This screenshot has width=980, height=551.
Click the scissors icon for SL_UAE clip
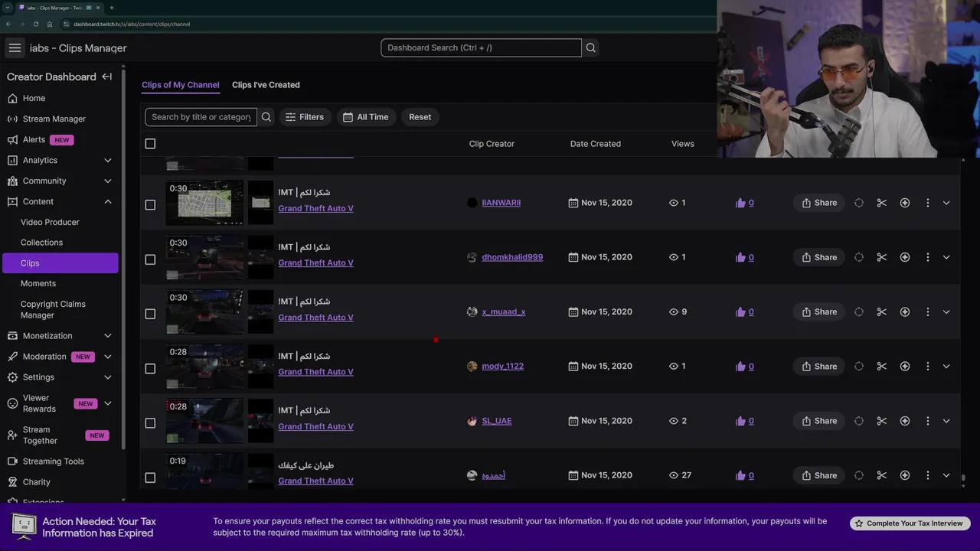click(x=881, y=421)
